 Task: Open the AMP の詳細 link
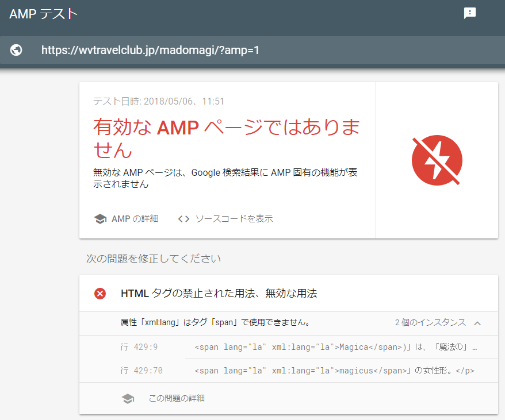pos(135,219)
